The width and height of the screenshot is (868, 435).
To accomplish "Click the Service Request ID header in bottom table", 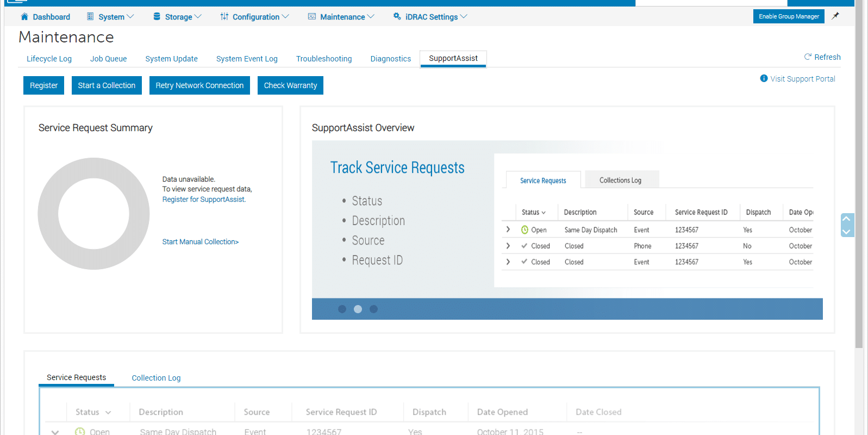I will 341,412.
